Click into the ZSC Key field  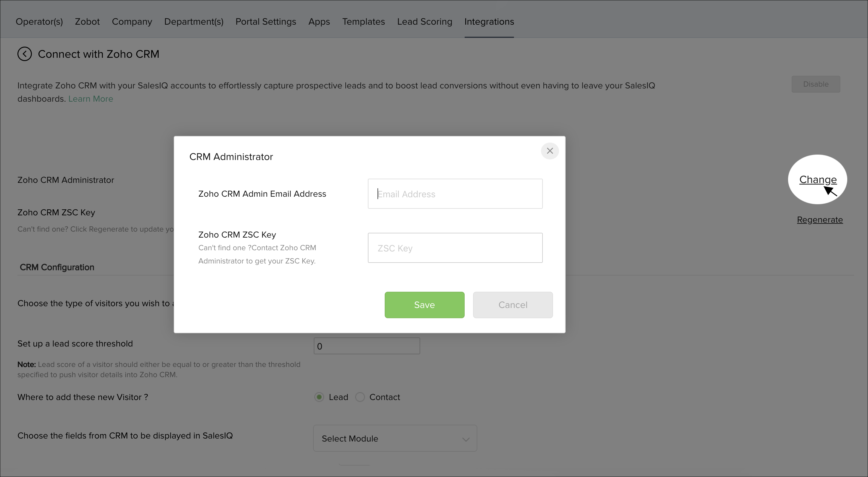pos(455,248)
